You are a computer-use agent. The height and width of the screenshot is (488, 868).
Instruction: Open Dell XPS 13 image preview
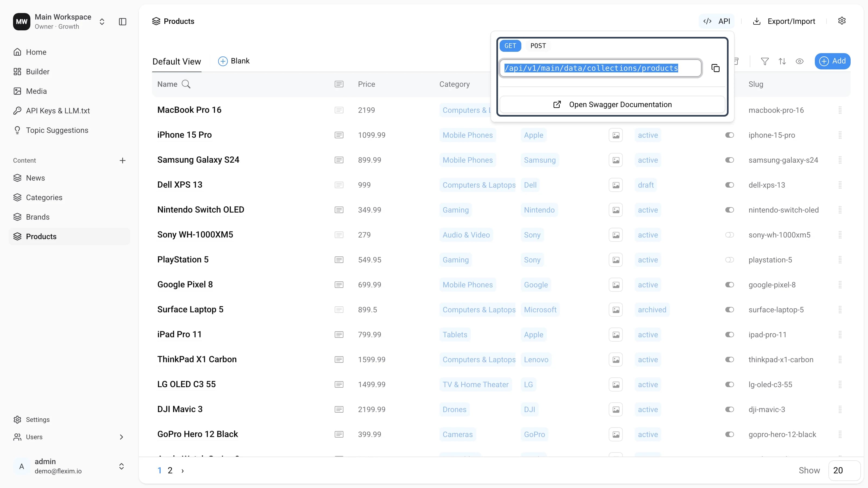click(616, 185)
